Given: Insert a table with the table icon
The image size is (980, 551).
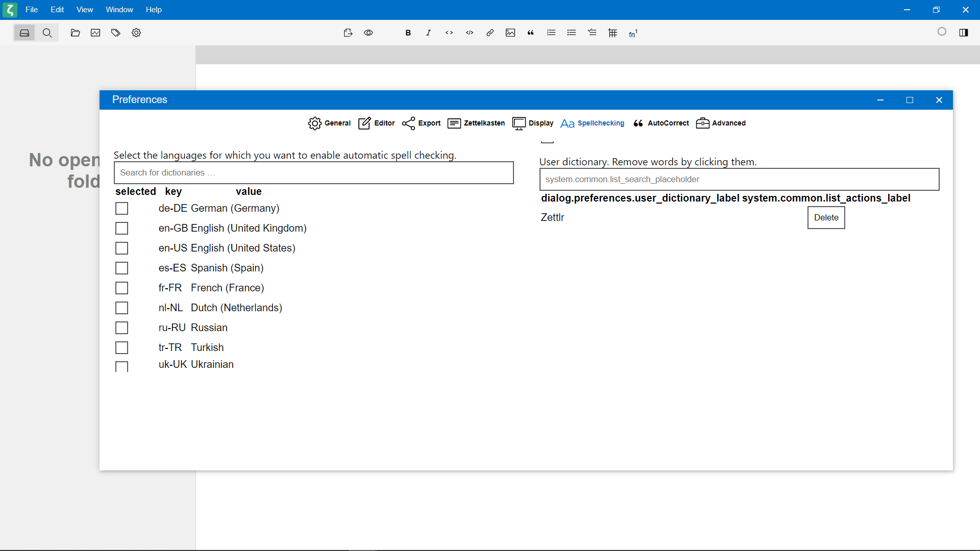Looking at the screenshot, I should point(612,33).
